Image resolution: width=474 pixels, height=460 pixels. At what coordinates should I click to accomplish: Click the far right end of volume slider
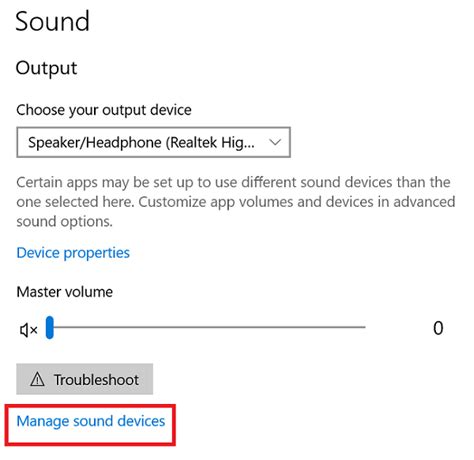pyautogui.click(x=364, y=327)
